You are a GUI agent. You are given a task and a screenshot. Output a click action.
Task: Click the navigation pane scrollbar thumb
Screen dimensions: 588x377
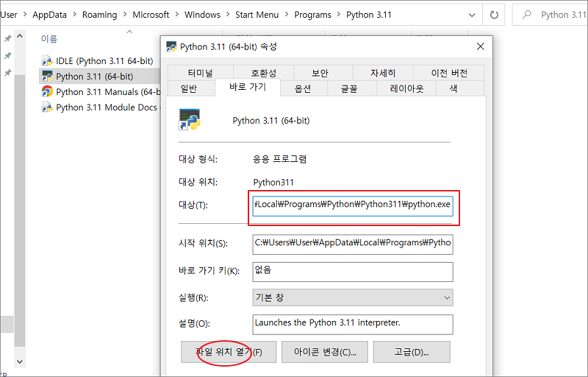tap(20, 210)
